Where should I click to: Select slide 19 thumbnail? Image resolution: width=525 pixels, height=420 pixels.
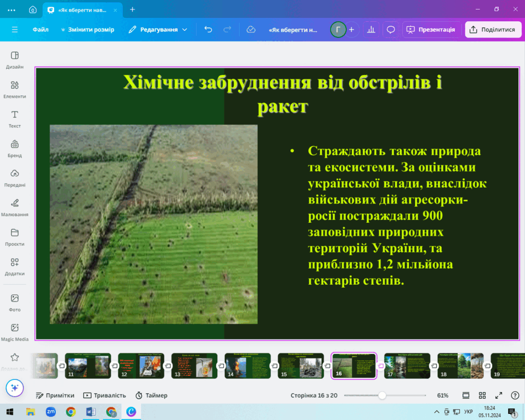click(508, 366)
